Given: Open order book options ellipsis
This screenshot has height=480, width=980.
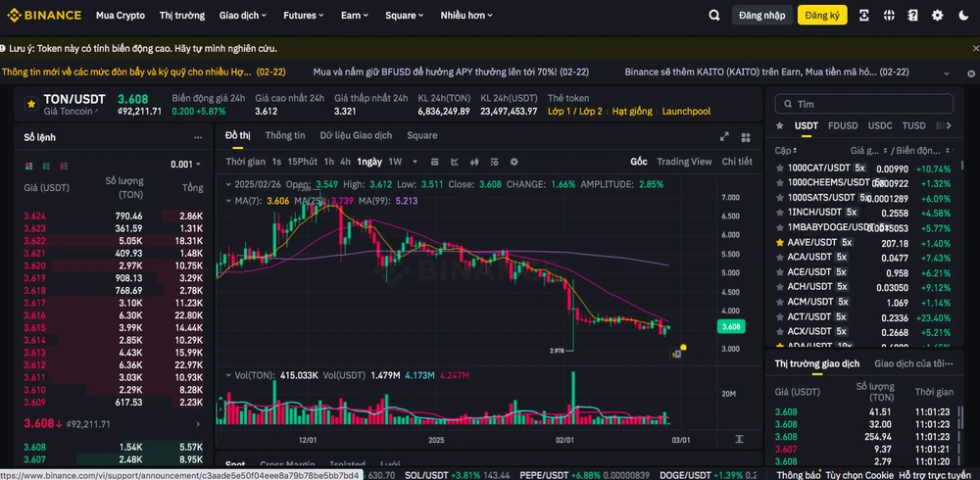Looking at the screenshot, I should point(198,137).
